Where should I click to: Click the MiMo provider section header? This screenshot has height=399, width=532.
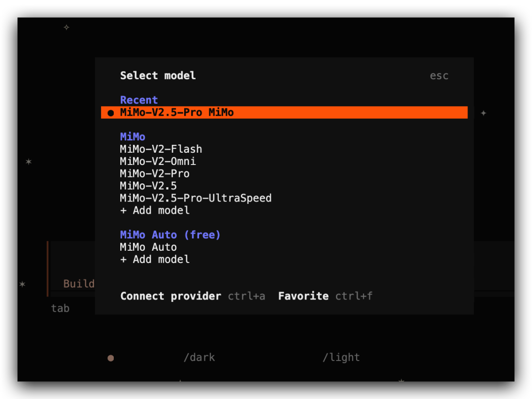click(133, 137)
